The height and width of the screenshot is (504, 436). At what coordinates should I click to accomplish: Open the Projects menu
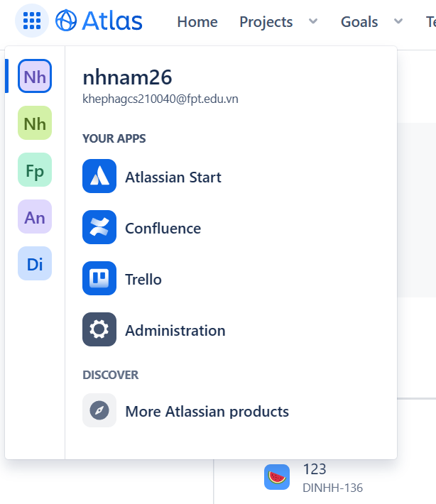pos(266,22)
